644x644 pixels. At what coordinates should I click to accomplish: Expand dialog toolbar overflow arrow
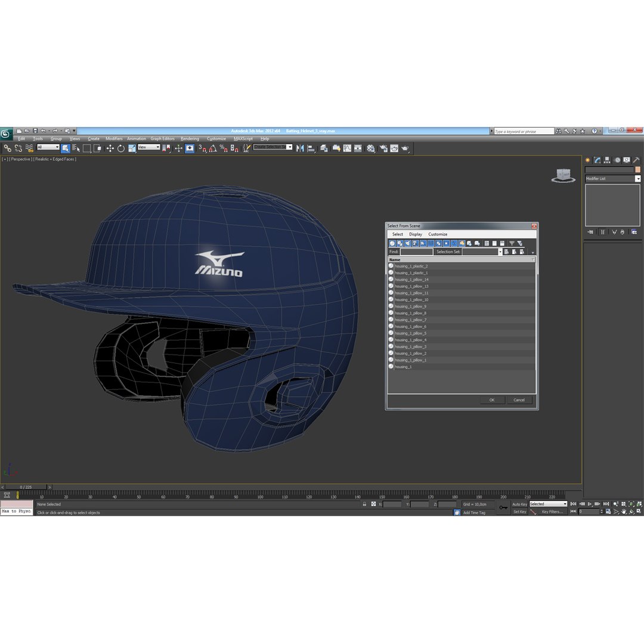click(x=532, y=253)
